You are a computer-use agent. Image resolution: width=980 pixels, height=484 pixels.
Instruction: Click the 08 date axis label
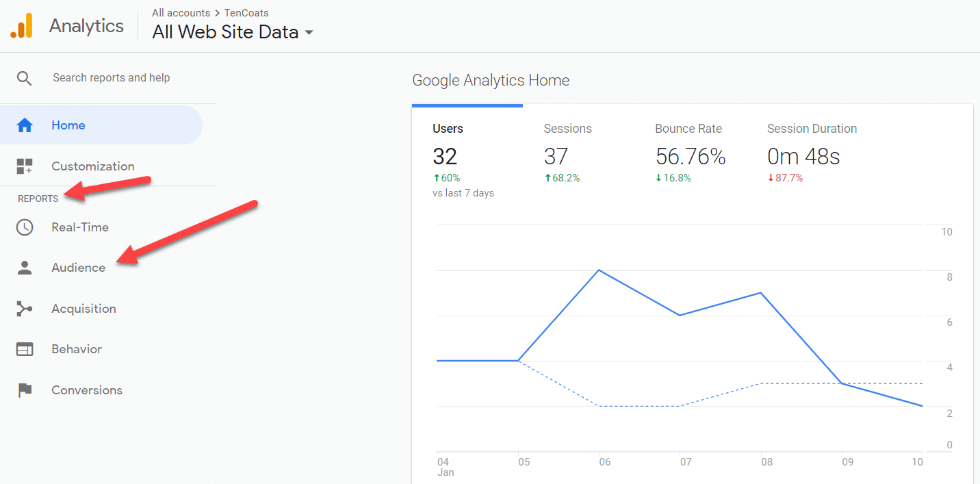767,462
